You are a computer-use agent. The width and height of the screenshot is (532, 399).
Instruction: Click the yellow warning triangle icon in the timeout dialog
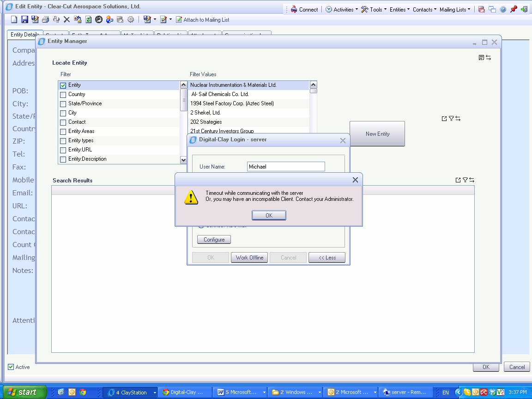tap(191, 197)
